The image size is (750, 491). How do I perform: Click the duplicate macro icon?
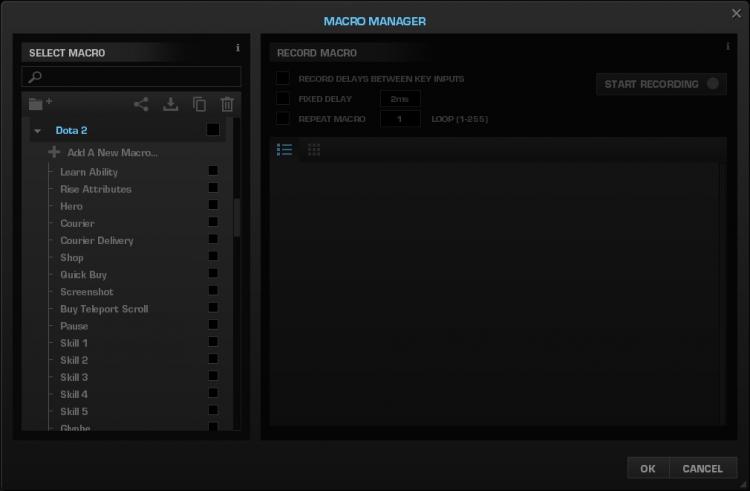pyautogui.click(x=199, y=104)
